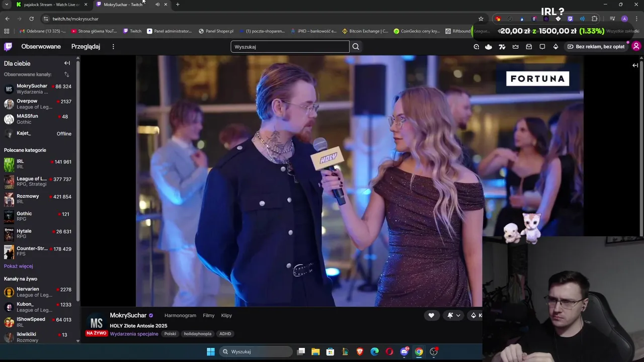Open OBS Studio from taskbar

click(x=434, y=351)
